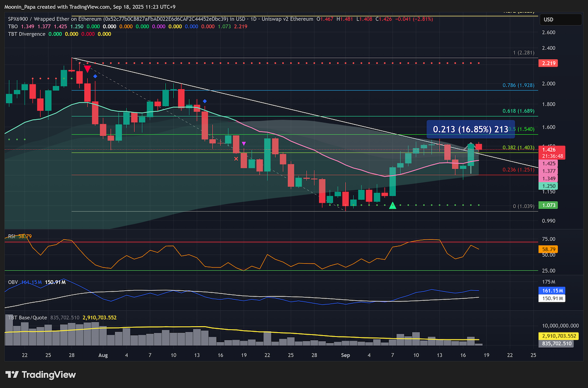588x388 pixels.
Task: Click the red 2.219 price axis label
Action: [x=548, y=63]
